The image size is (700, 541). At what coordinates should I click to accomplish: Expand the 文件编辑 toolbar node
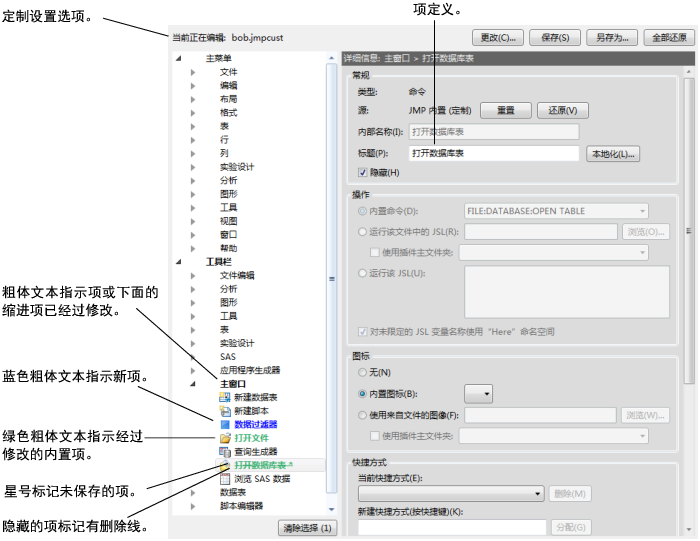[193, 275]
